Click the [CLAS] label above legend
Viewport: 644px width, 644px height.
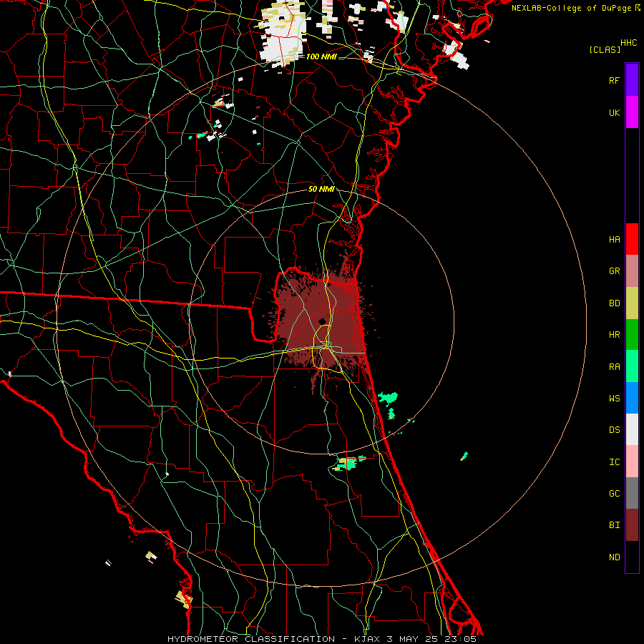coord(605,50)
